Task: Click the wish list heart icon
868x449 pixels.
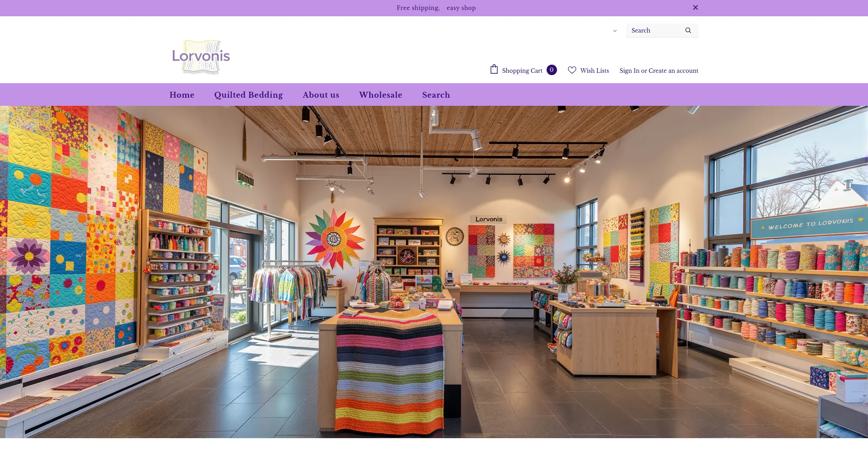Action: 572,70
